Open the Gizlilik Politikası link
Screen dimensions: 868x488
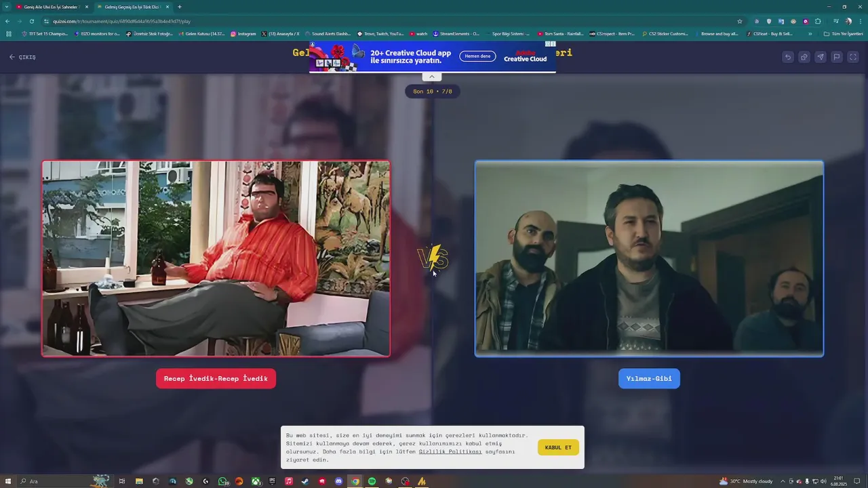tap(450, 451)
